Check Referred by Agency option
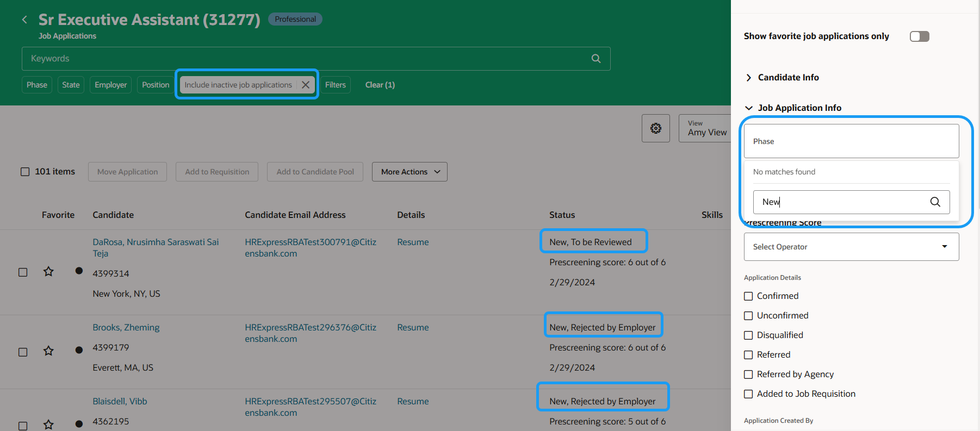980x431 pixels. pos(748,374)
